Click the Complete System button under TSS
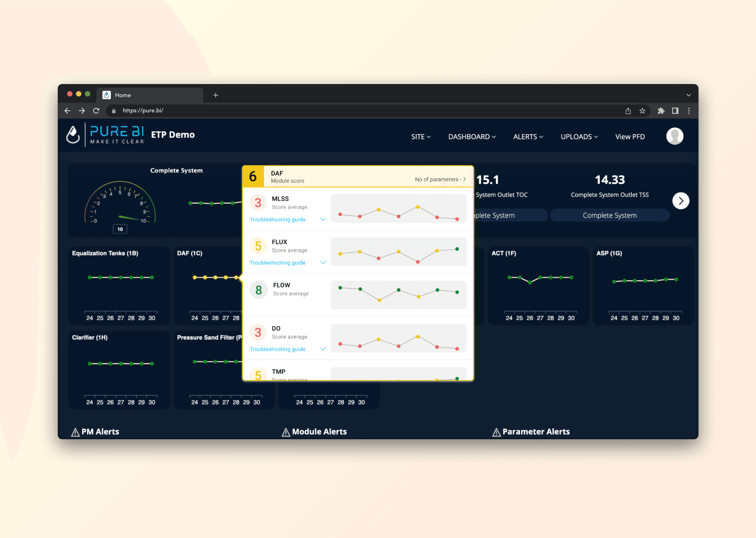Screen dimensions: 756x538 click(609, 215)
